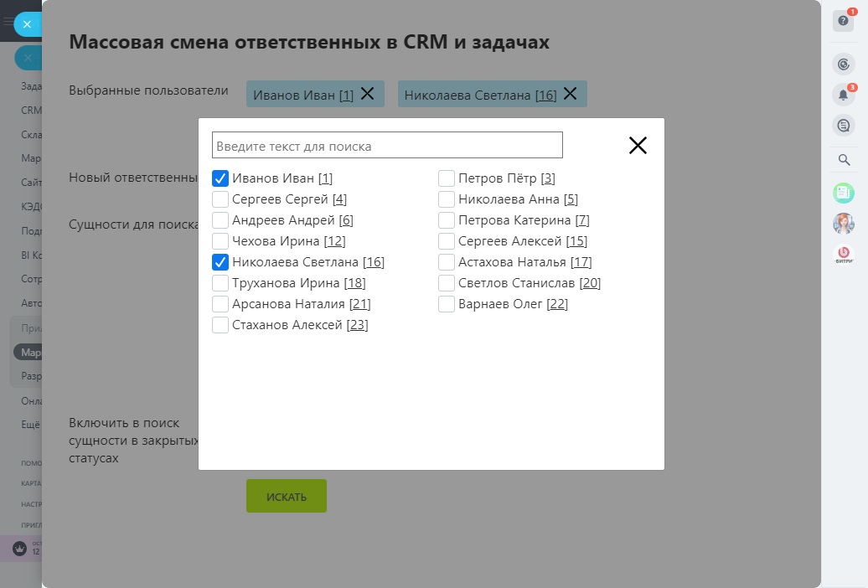Click Астахова Наталья name label
Screen dimensions: 868x588
tap(512, 262)
